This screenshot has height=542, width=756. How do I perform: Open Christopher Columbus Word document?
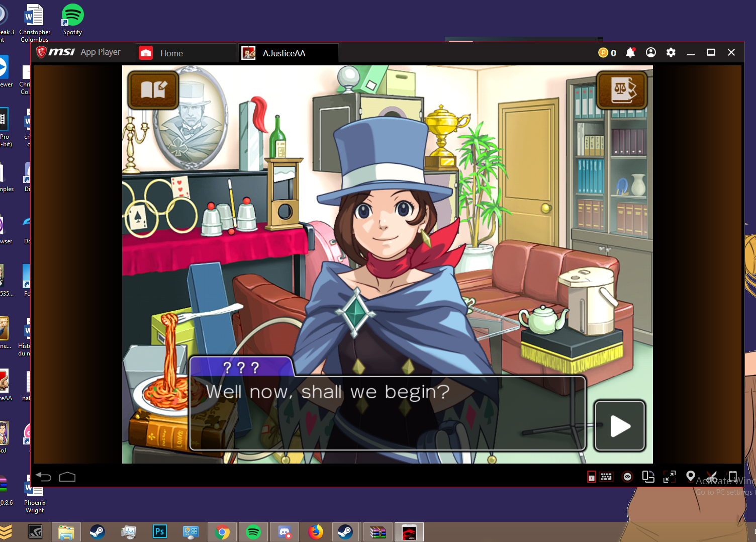35,24
